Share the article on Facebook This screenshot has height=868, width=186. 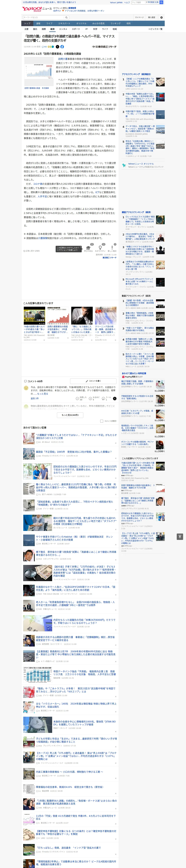pyautogui.click(x=62, y=47)
